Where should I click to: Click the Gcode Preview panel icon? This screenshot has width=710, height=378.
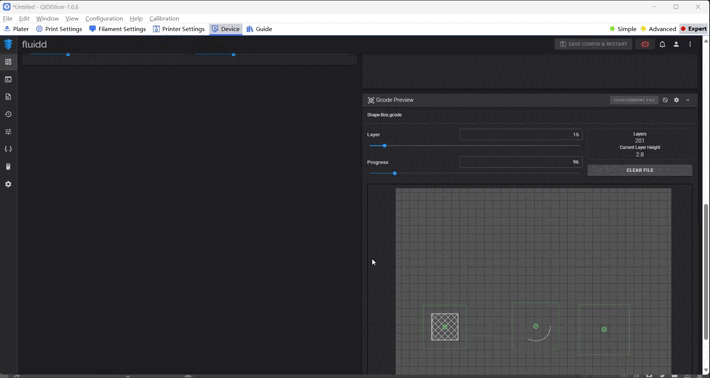[x=371, y=100]
